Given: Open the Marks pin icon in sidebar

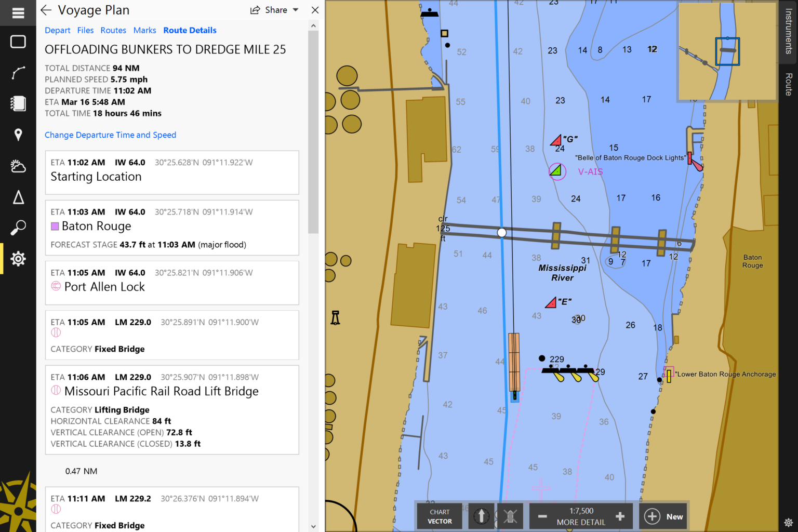Looking at the screenshot, I should (x=18, y=135).
